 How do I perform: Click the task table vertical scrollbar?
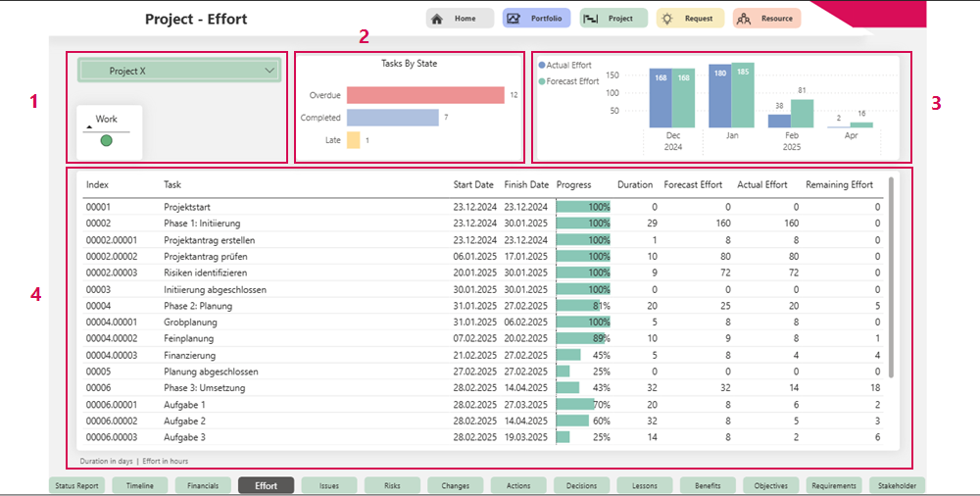[x=890, y=274]
